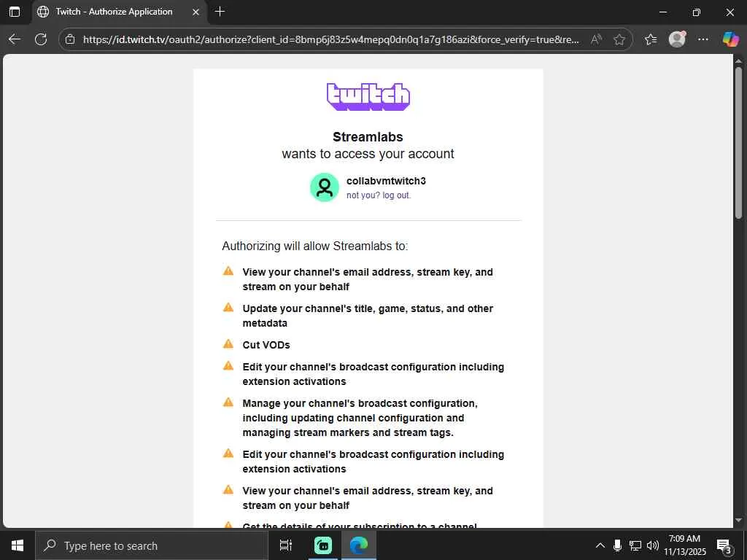The width and height of the screenshot is (747, 560).
Task: Open Streamlabs app in taskbar
Action: [x=323, y=545]
